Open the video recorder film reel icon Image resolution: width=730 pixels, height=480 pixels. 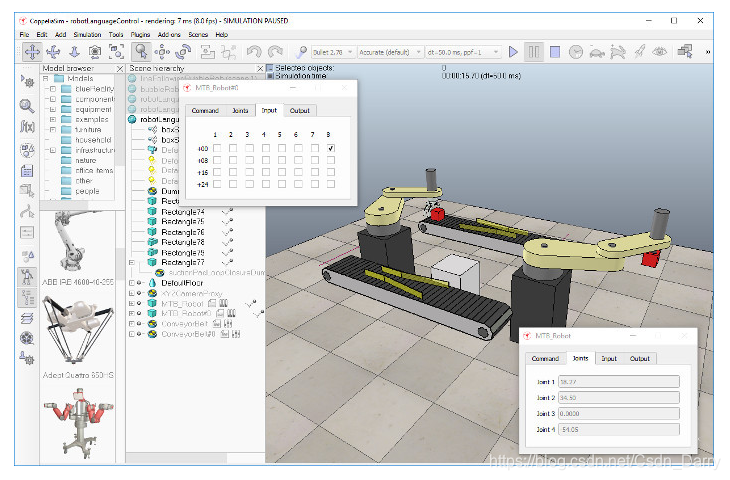click(x=27, y=338)
